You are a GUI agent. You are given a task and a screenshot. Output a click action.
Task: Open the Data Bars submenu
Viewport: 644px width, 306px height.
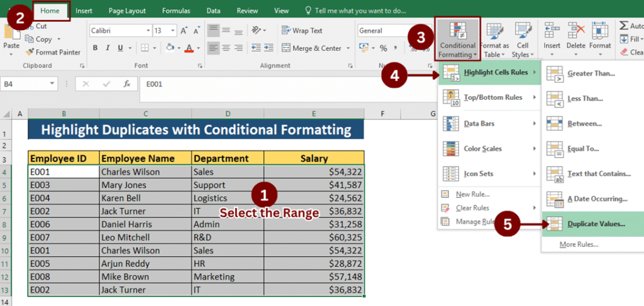(489, 123)
